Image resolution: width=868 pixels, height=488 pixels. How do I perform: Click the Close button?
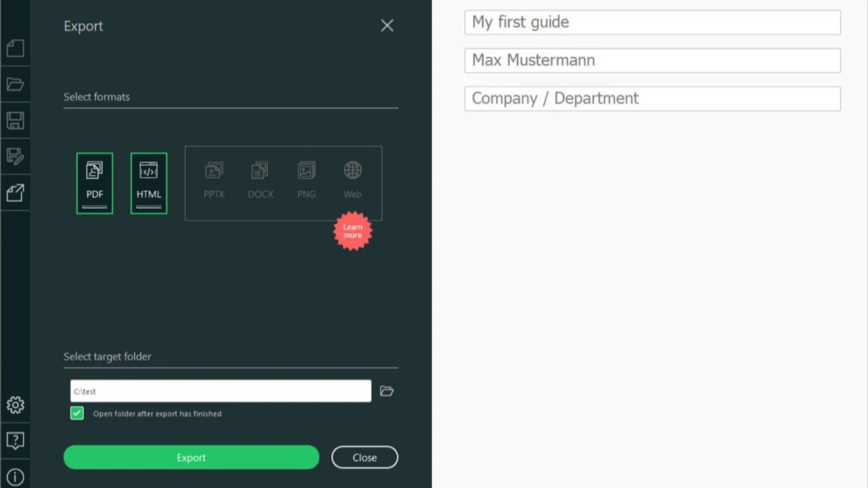365,458
